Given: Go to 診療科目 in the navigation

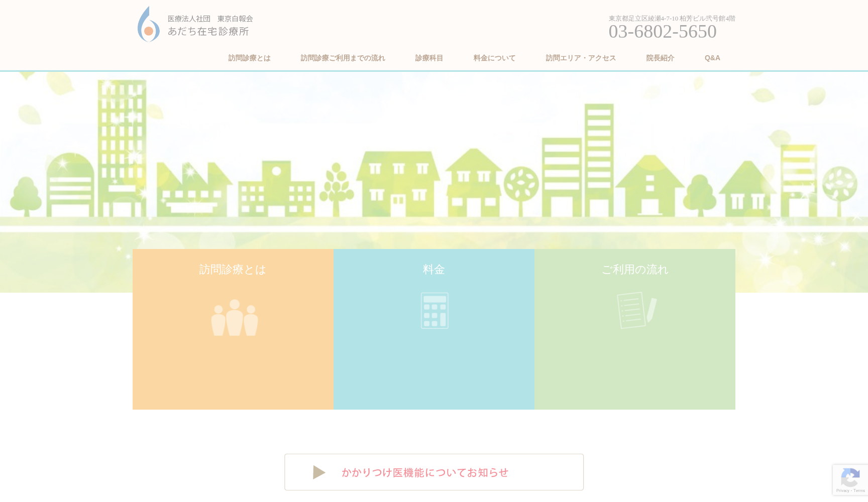Looking at the screenshot, I should [x=429, y=58].
